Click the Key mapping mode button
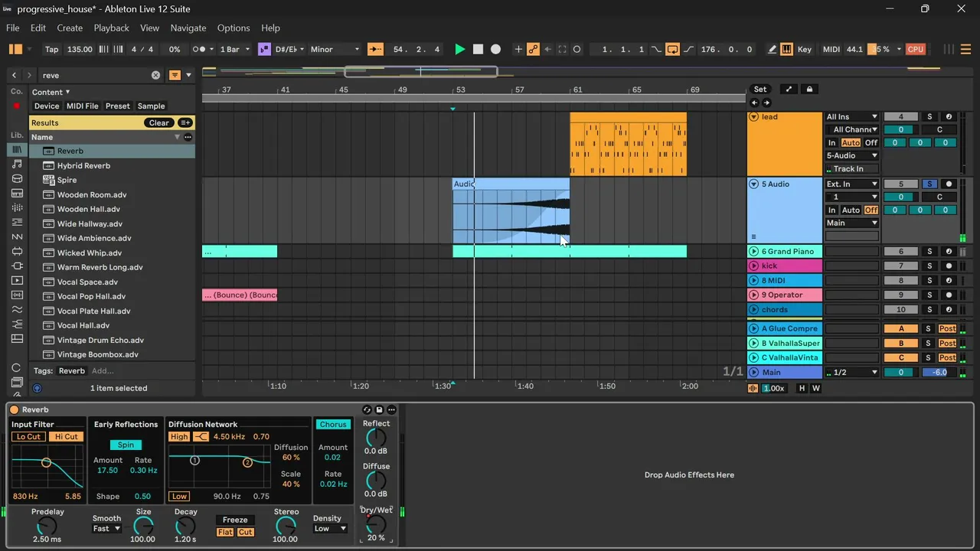Image resolution: width=980 pixels, height=551 pixels. coord(805,49)
